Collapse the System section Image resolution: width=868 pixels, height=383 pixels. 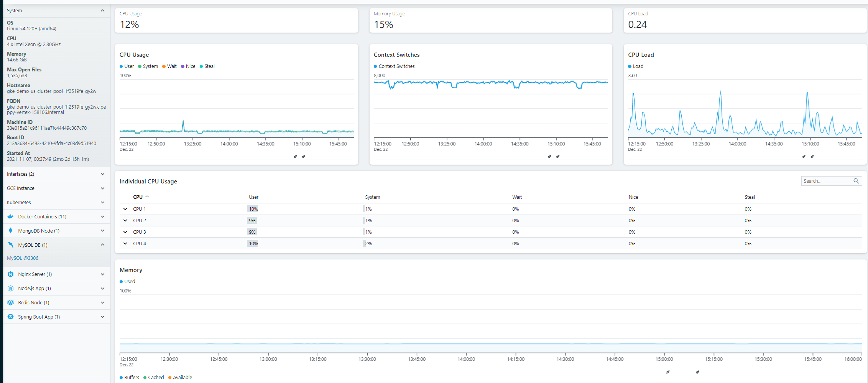pos(102,11)
